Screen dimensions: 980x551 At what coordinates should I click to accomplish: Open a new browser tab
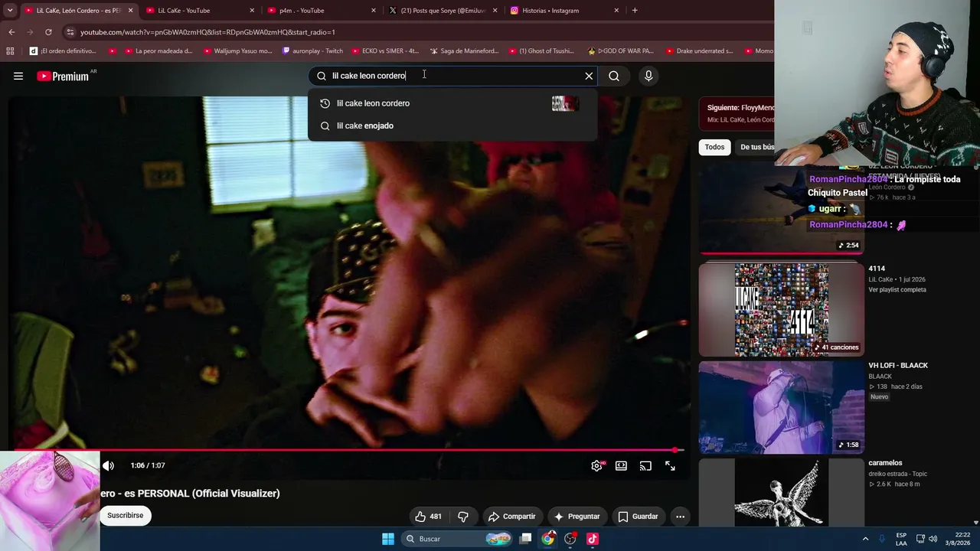point(635,11)
